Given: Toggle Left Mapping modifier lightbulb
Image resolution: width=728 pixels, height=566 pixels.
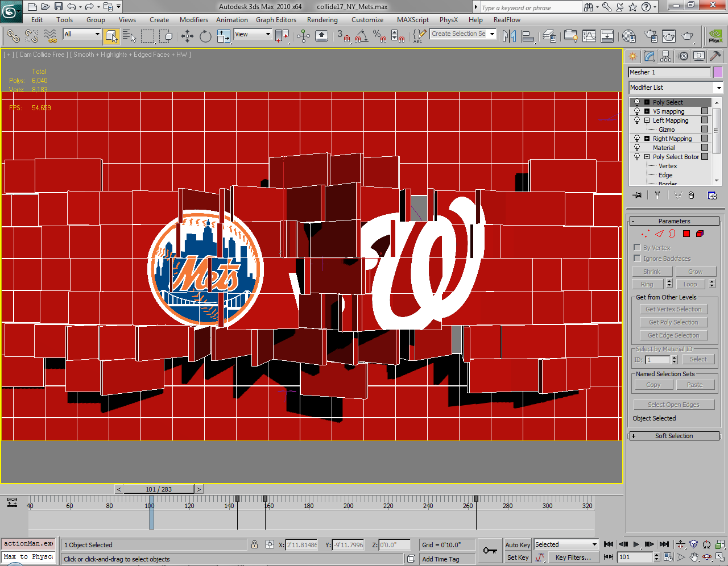Looking at the screenshot, I should (x=637, y=120).
